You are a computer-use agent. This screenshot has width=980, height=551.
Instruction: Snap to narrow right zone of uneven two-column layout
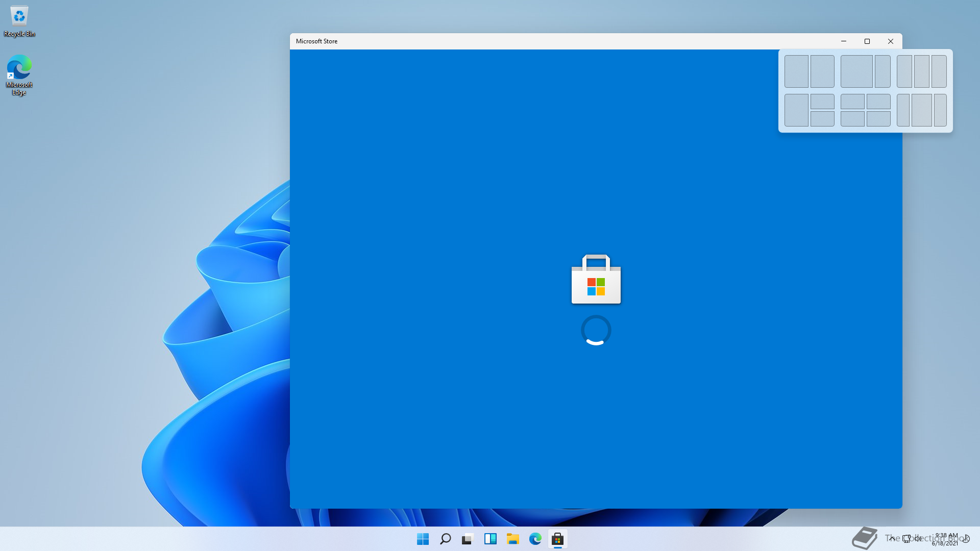click(x=883, y=71)
